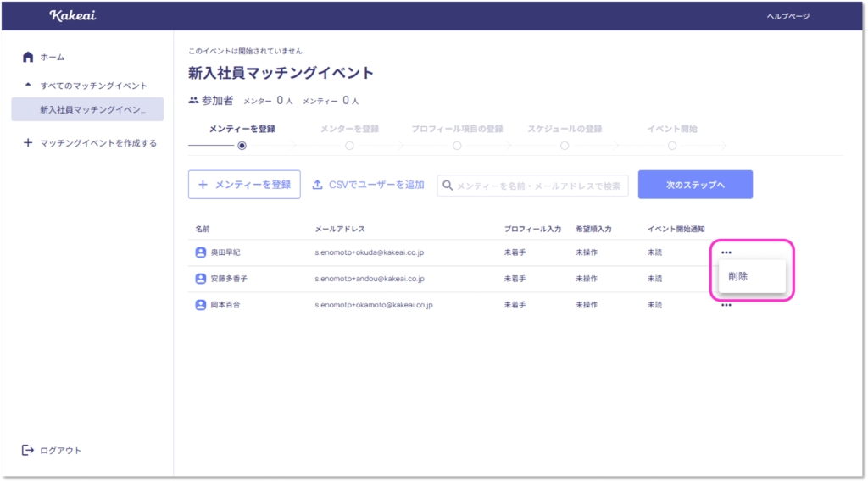The height and width of the screenshot is (482, 868).
Task: Open the three-dot menu for 岡本百合
Action: (726, 305)
